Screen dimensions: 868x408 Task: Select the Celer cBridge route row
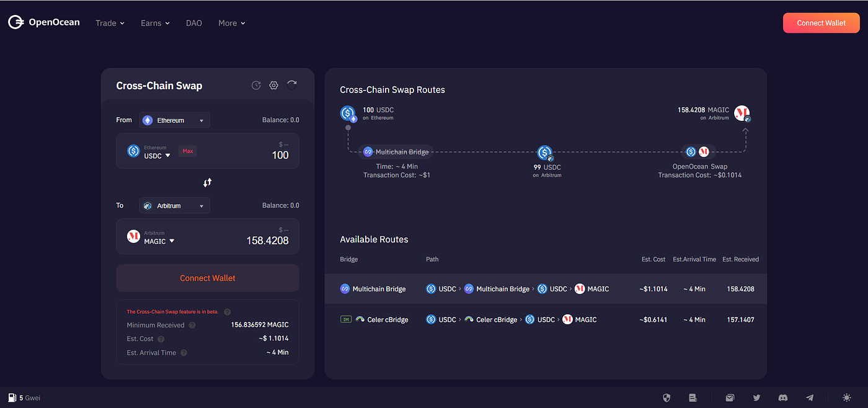546,319
